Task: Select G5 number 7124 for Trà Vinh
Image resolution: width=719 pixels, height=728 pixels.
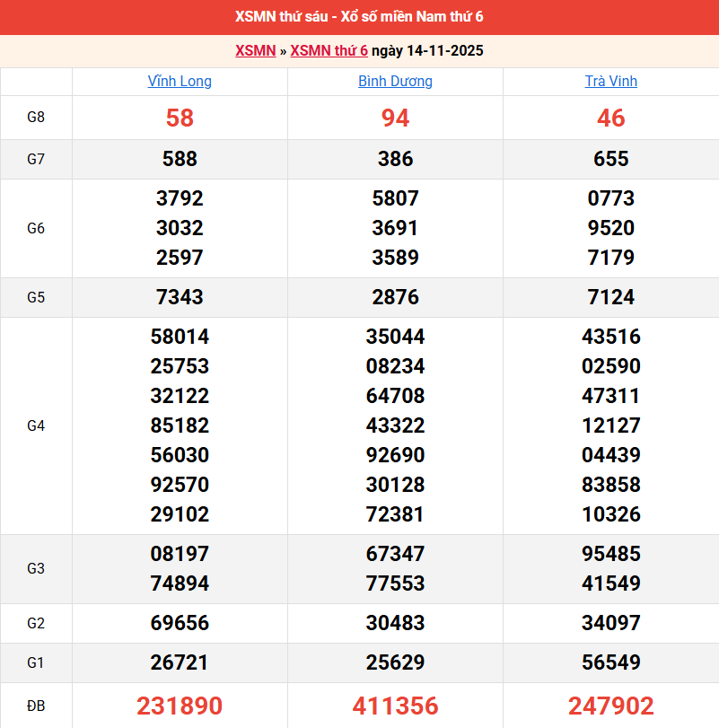Action: 610,296
